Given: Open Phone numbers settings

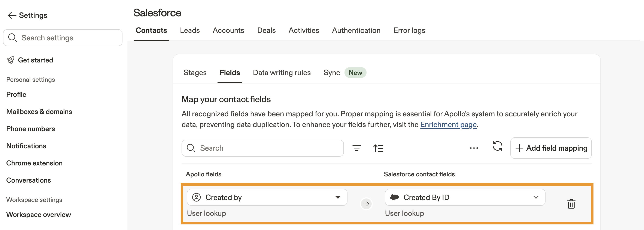Looking at the screenshot, I should (x=30, y=129).
